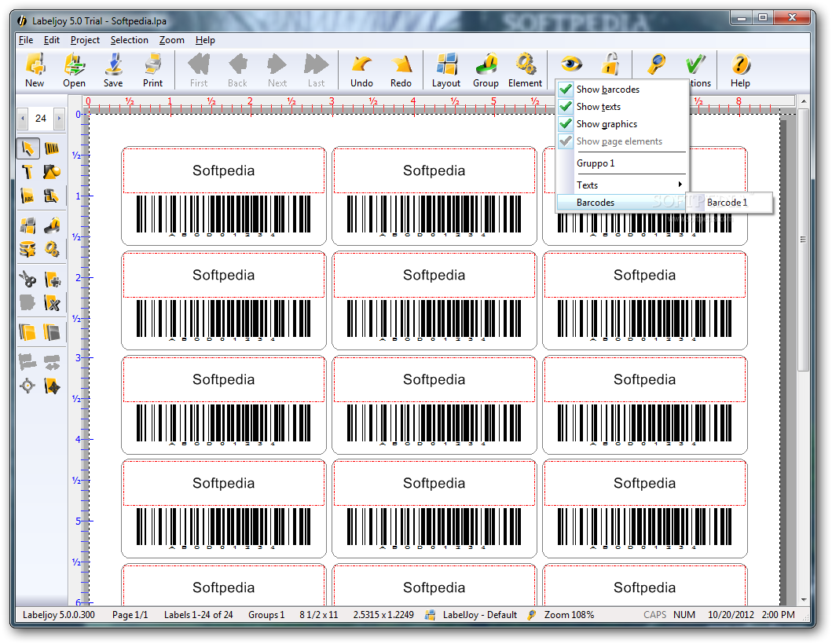Screen dimensions: 832x644
Task: Click the gears icon in side panel
Action: (x=52, y=249)
